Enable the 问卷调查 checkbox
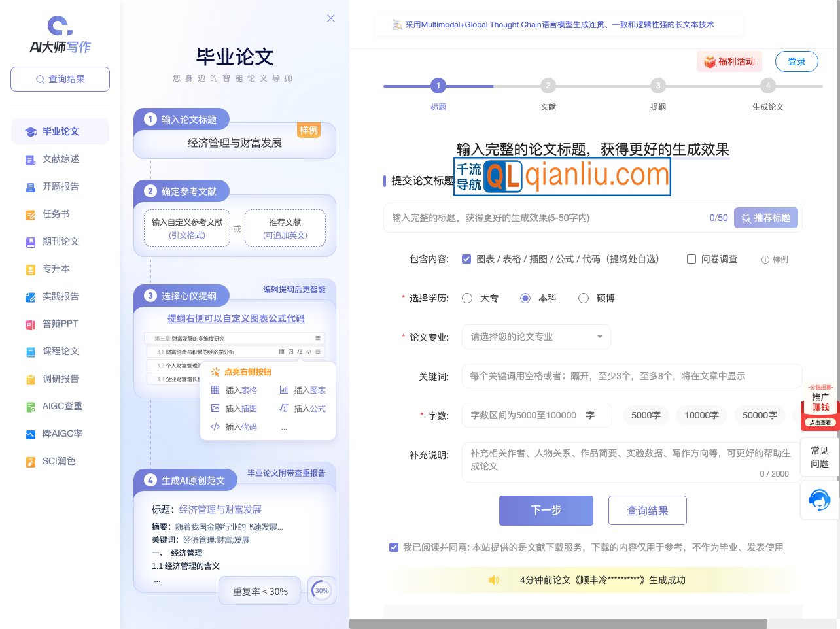Viewport: 840px width, 629px height. point(691,259)
